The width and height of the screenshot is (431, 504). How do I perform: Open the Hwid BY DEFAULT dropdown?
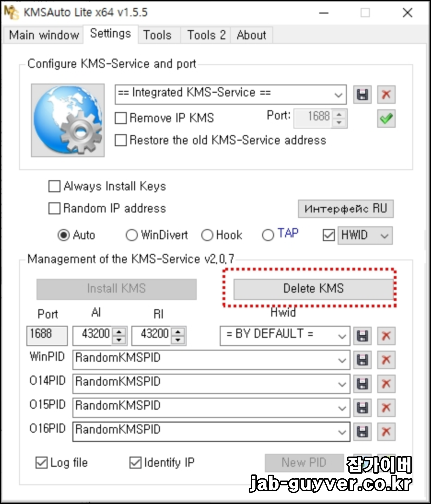[x=342, y=336]
